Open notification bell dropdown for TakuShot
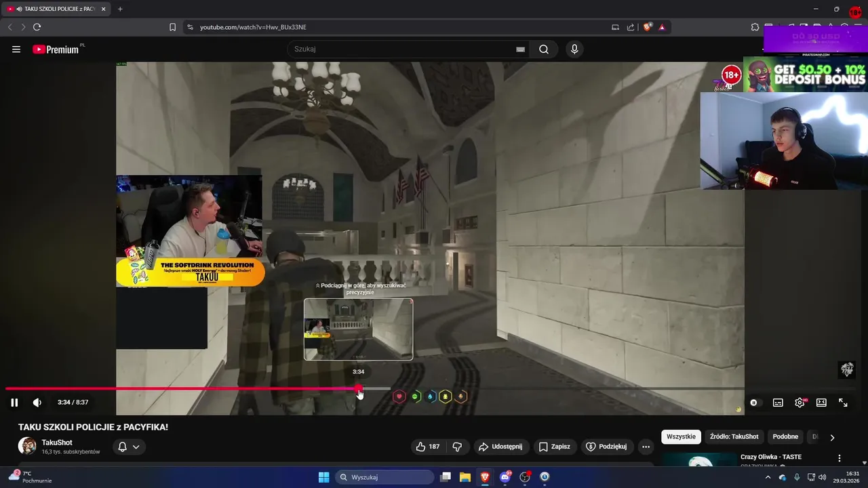The image size is (868, 488). [129, 447]
